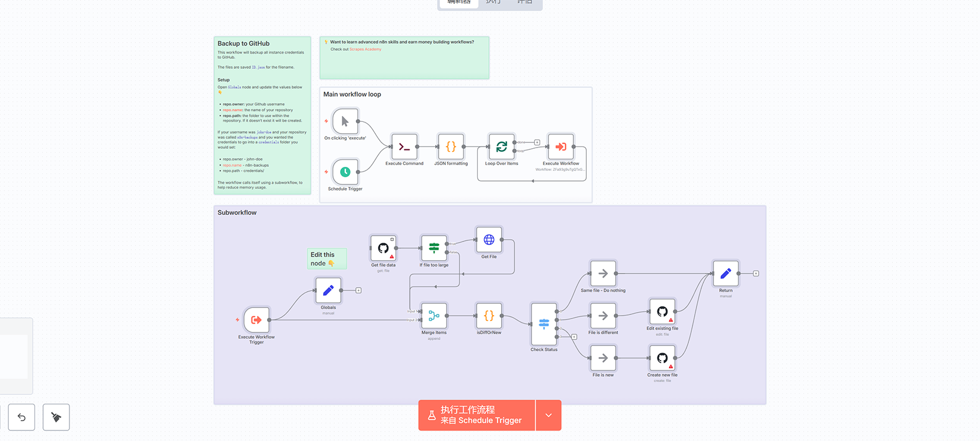This screenshot has height=441, width=980.
Task: Select the Create new file GitHub node
Action: 662,358
